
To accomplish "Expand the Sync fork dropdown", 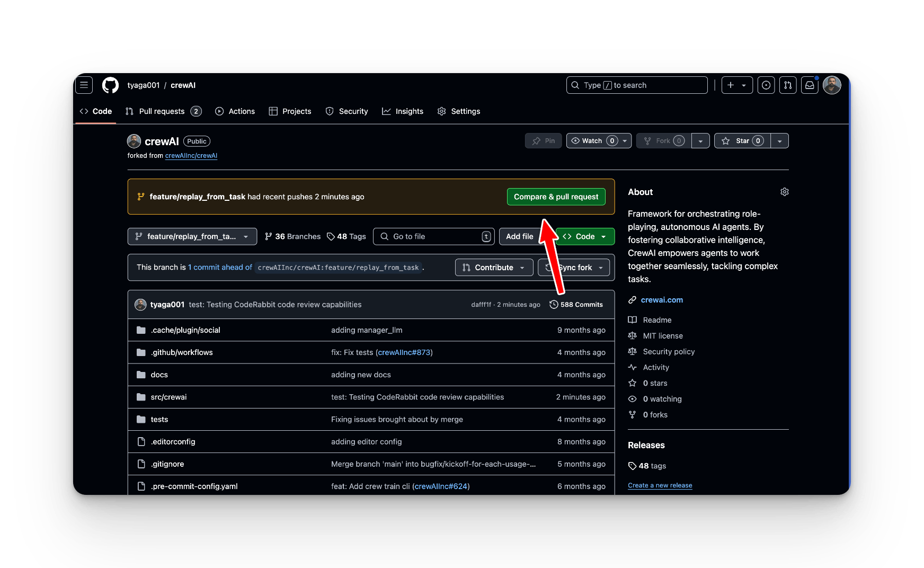I will coord(574,268).
